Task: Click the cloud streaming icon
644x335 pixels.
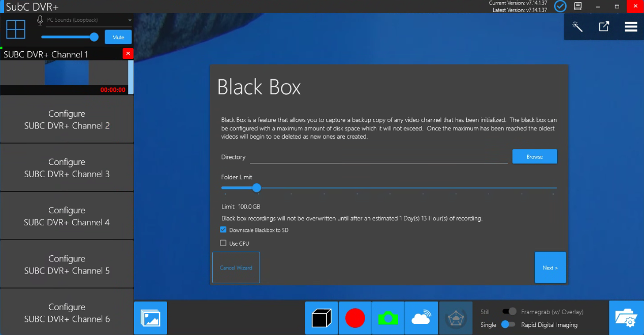Action: pos(422,318)
